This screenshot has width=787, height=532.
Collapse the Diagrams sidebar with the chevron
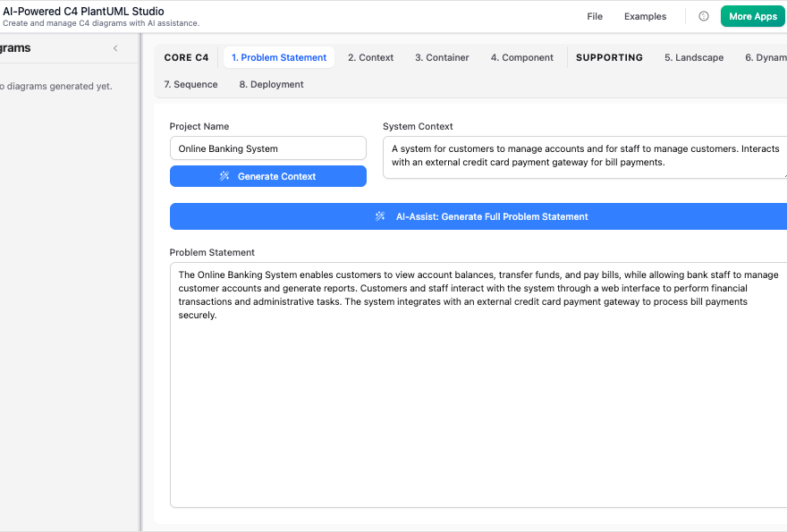pos(114,48)
